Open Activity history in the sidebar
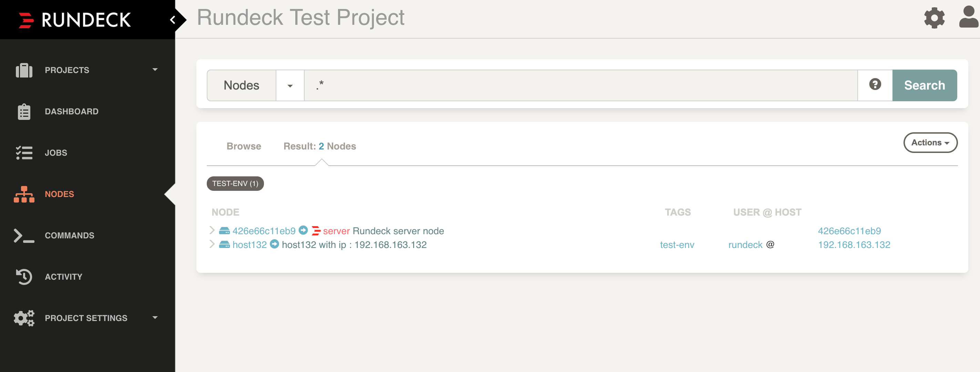The image size is (980, 372). [63, 277]
